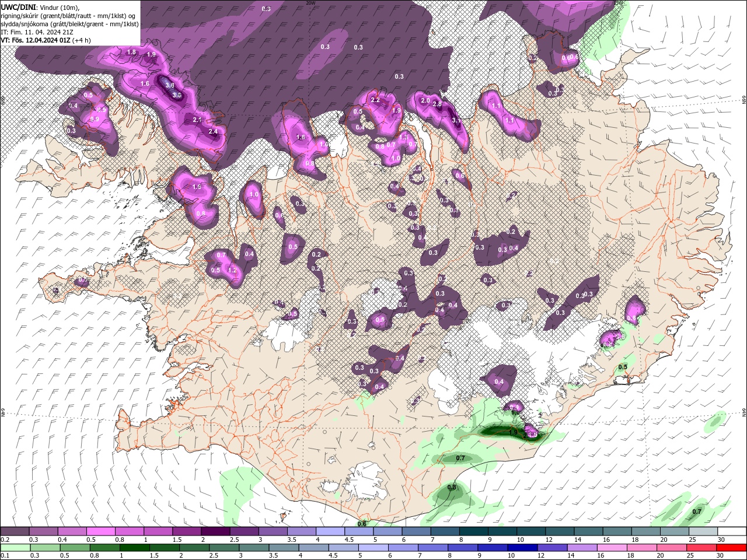
Task: Click the deep navy blue swatch in the rain legend
Action: [522, 548]
